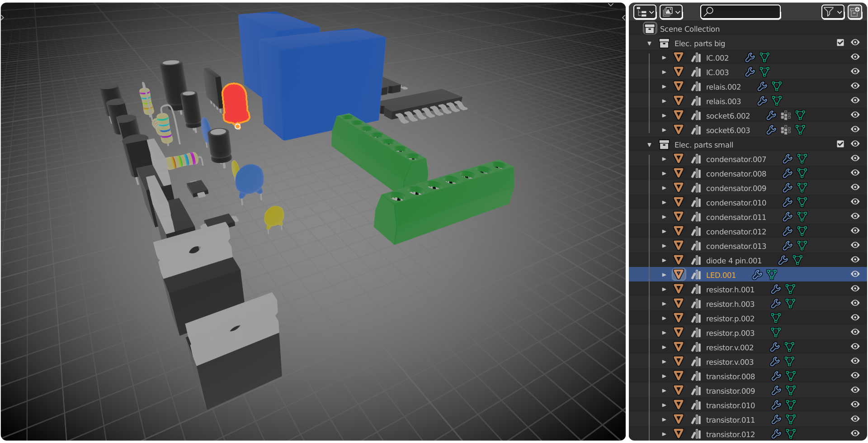Select transistor.008 in the outliner
Viewport: 868px width, 443px height.
730,376
